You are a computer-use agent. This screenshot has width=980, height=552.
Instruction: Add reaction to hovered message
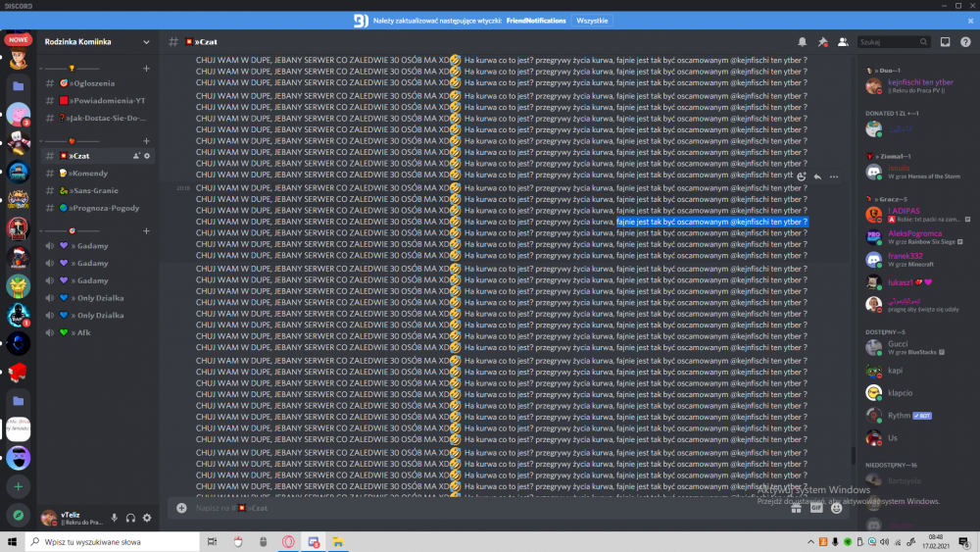click(x=802, y=176)
